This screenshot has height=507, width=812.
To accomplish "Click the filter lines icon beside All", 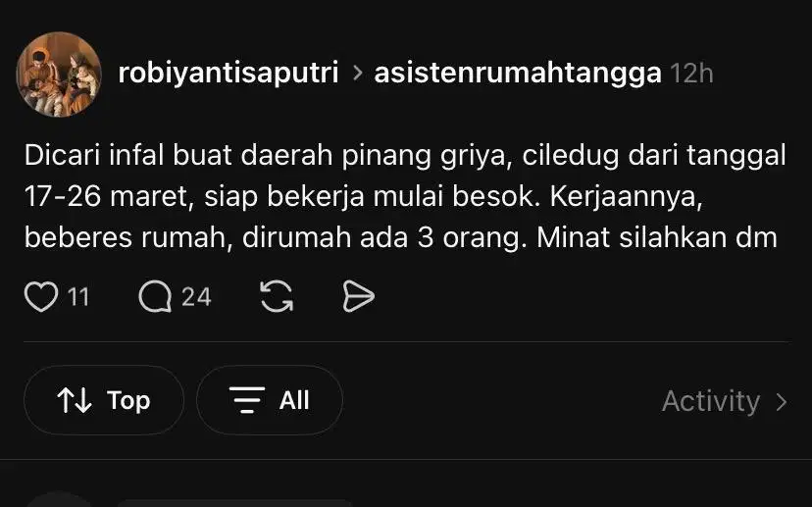I will 247,400.
